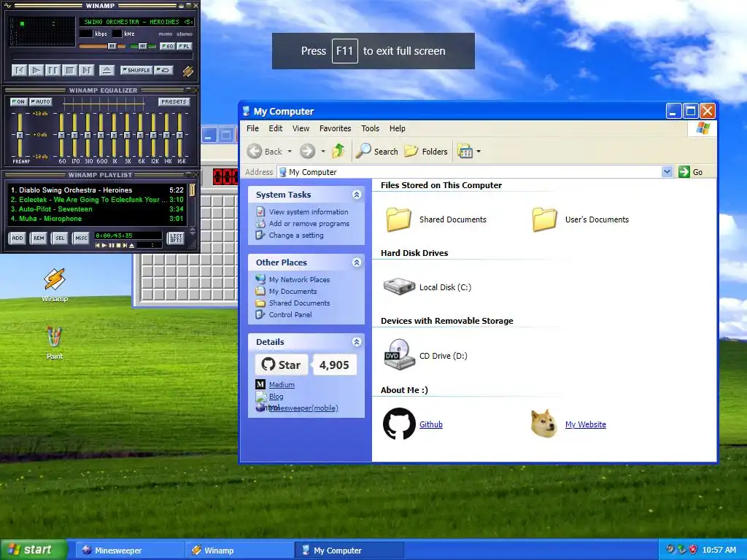Image resolution: width=747 pixels, height=560 pixels.
Task: Click Add or remove programs
Action: (309, 223)
